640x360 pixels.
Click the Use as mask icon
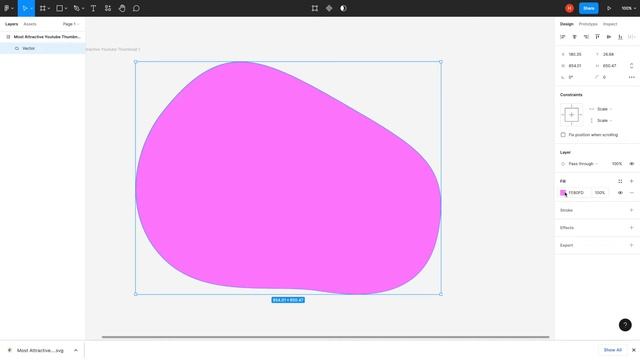(x=343, y=8)
